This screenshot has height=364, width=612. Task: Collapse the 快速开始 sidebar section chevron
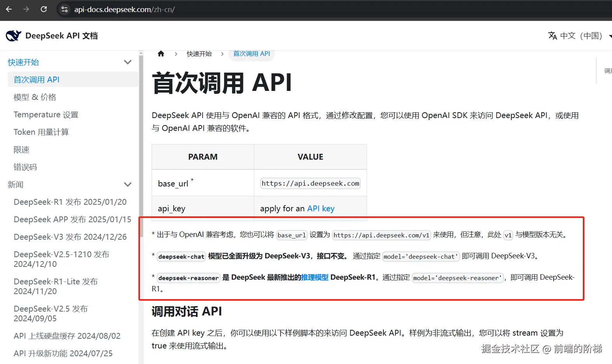[x=128, y=62]
